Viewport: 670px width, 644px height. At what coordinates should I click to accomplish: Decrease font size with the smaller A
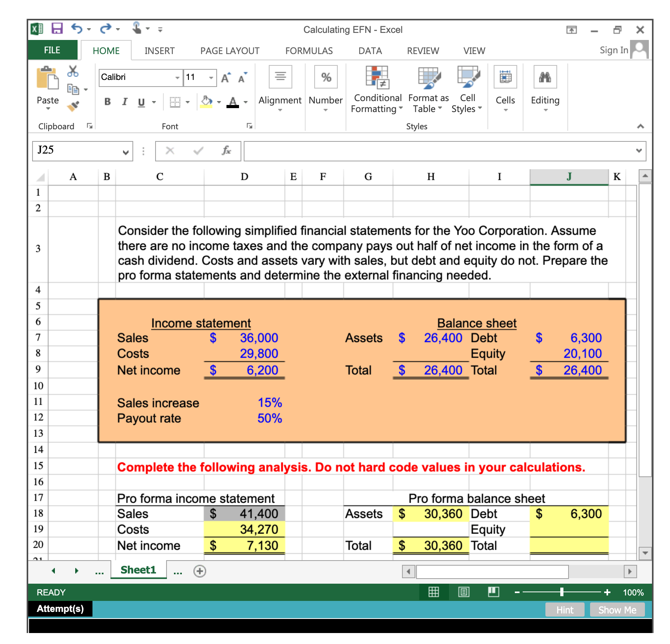[x=243, y=78]
